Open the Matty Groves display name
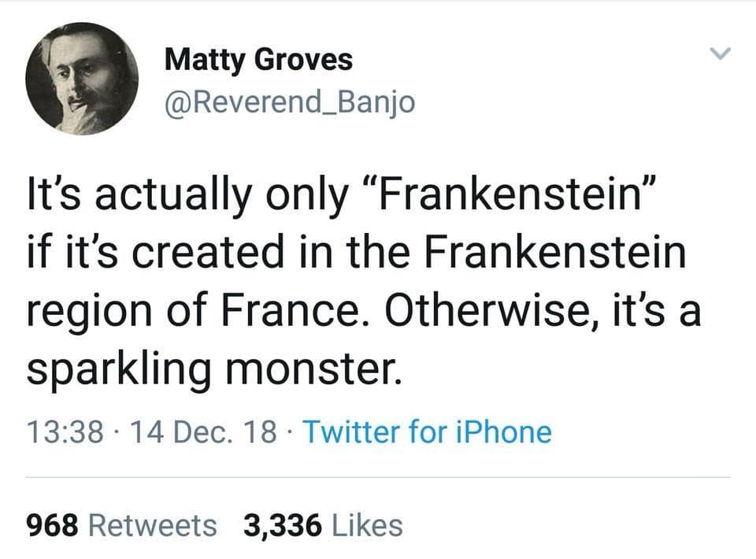 point(258,59)
